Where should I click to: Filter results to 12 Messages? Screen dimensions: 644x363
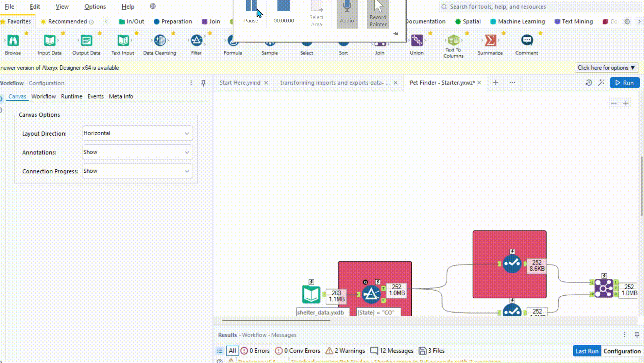click(392, 350)
